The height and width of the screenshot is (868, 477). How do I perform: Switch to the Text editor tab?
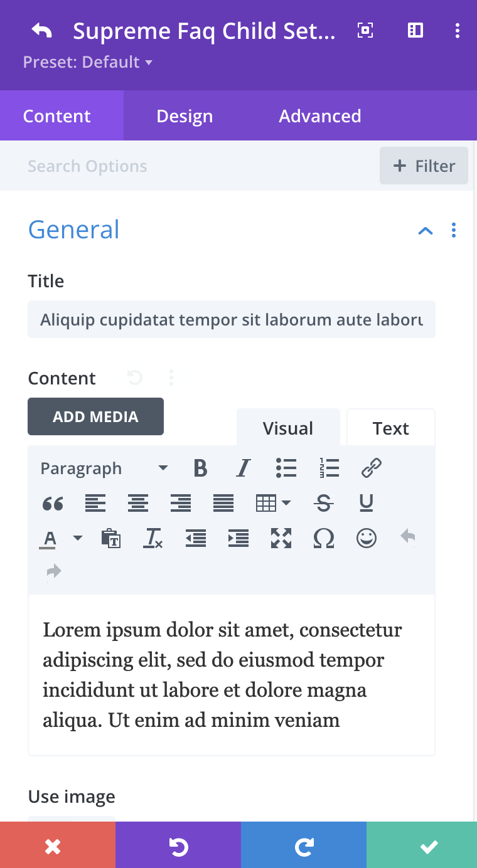(390, 428)
